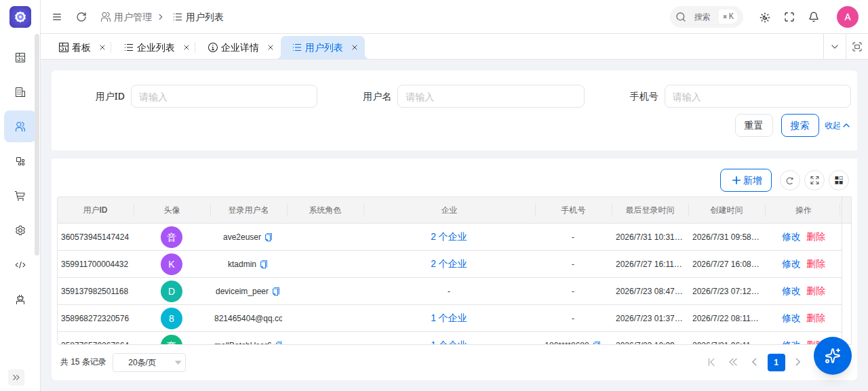Maximize content area icon in tab bar
Image resolution: width=868 pixels, height=391 pixels.
click(857, 47)
